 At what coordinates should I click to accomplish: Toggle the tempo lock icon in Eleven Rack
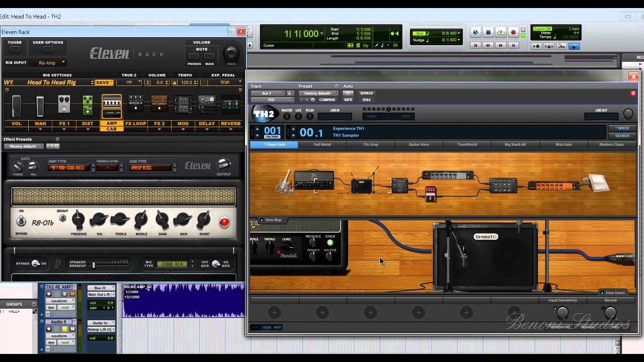176,82
